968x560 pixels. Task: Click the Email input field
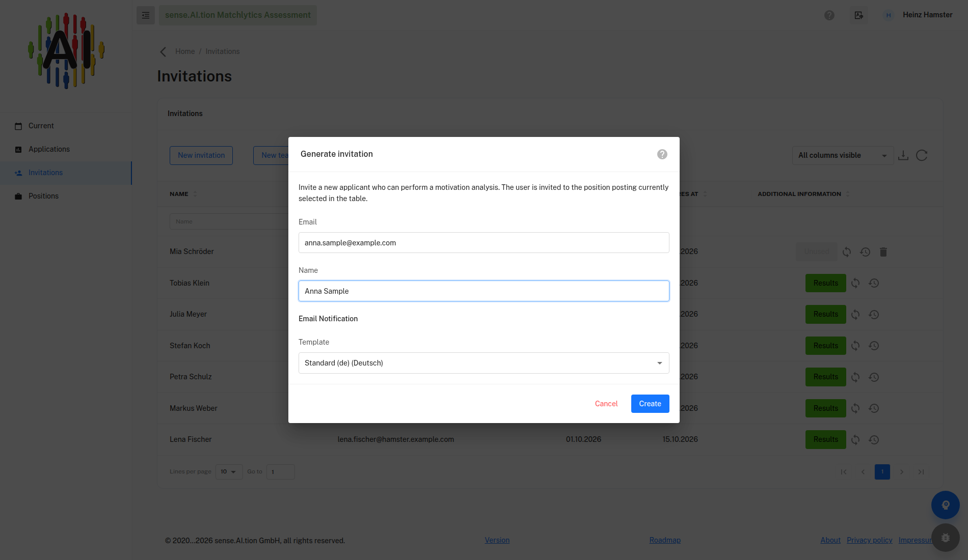(x=484, y=243)
